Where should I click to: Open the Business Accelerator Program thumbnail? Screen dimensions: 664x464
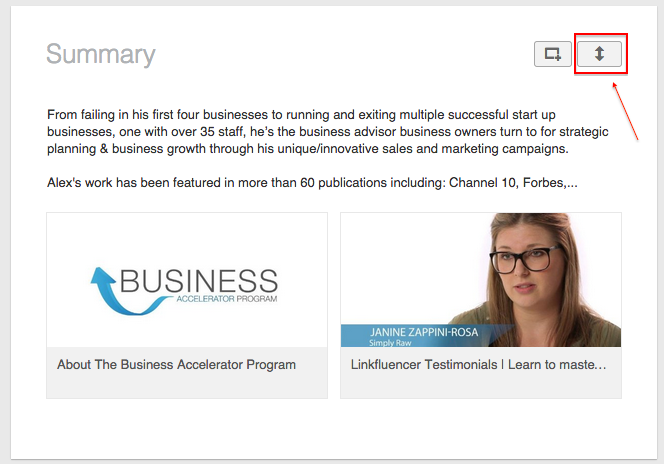pyautogui.click(x=187, y=280)
